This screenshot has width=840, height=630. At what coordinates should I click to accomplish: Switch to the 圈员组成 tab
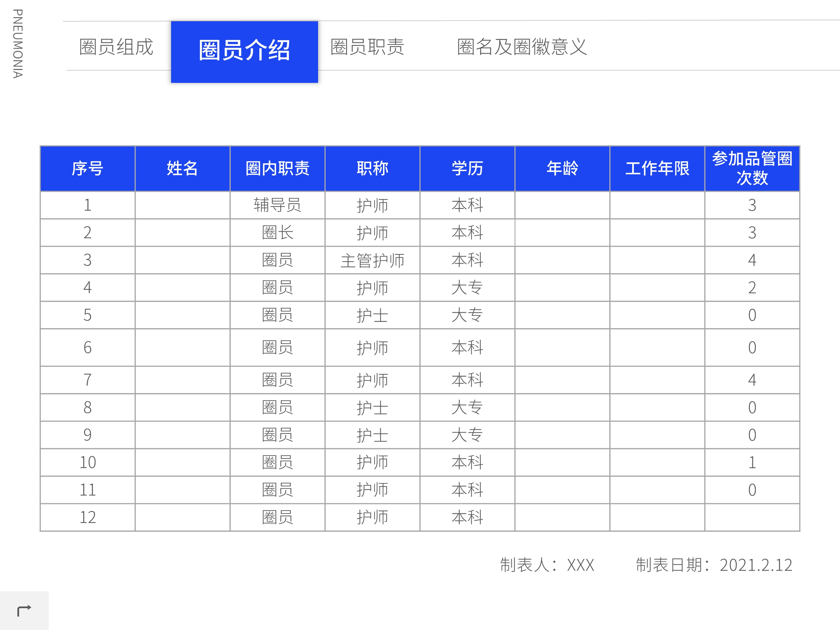(116, 47)
